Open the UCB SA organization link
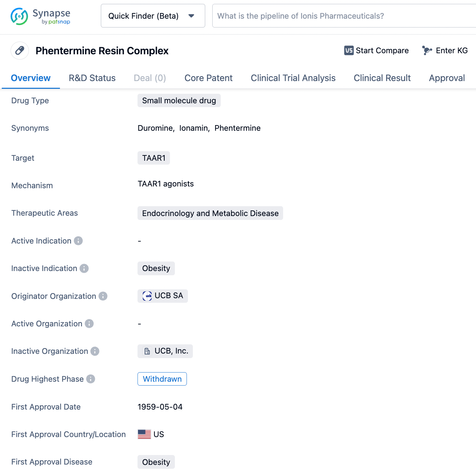The height and width of the screenshot is (473, 476). pos(163,296)
